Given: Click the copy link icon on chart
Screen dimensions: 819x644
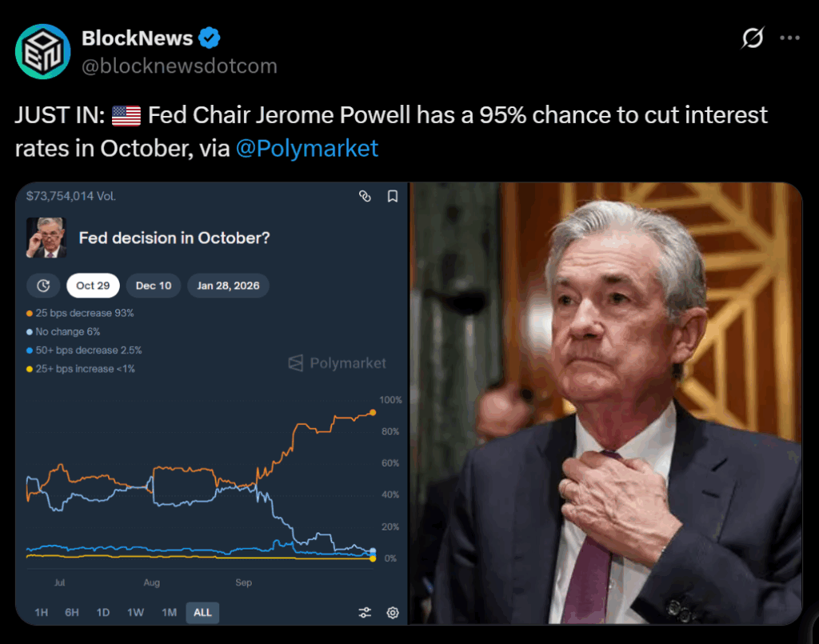Looking at the screenshot, I should 365,196.
